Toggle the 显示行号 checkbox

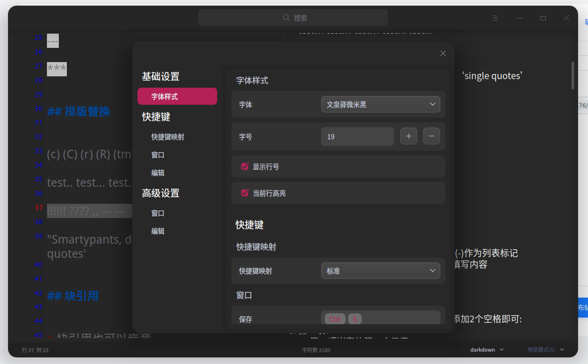[x=245, y=166]
